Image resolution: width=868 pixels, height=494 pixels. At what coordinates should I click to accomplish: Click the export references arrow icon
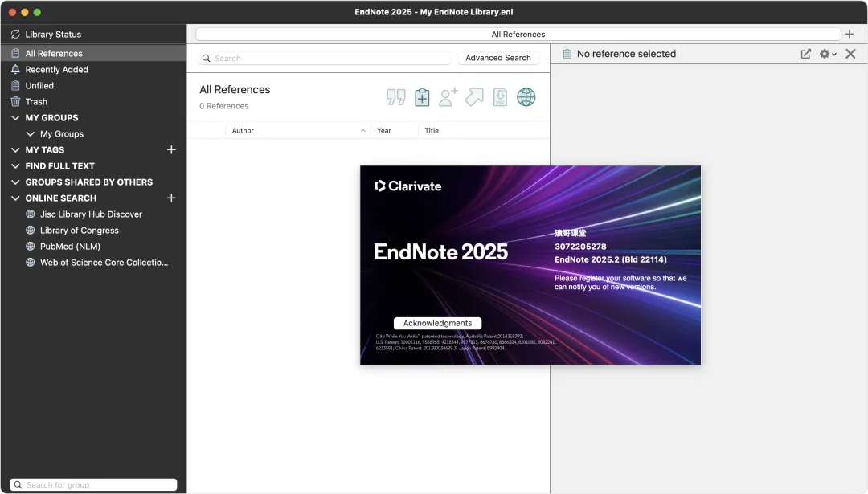(x=474, y=97)
